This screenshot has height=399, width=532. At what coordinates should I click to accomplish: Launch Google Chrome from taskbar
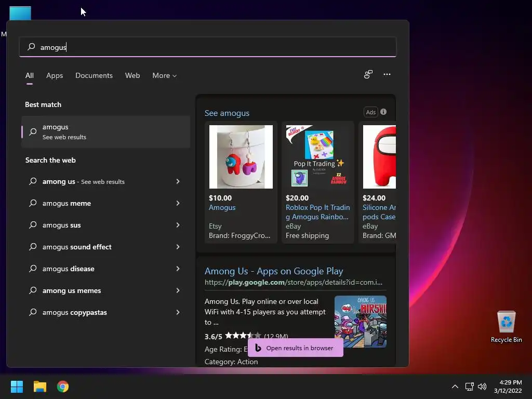[63, 387]
